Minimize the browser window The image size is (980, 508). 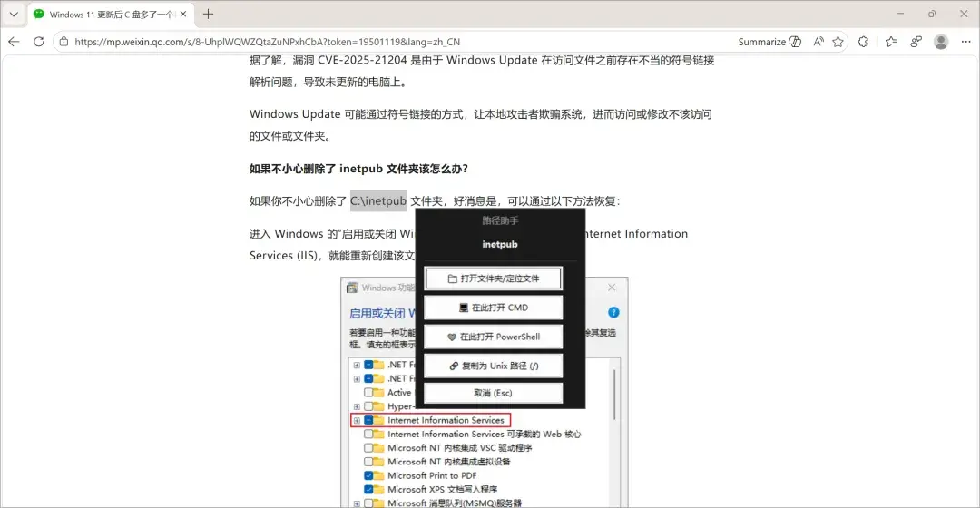click(900, 14)
